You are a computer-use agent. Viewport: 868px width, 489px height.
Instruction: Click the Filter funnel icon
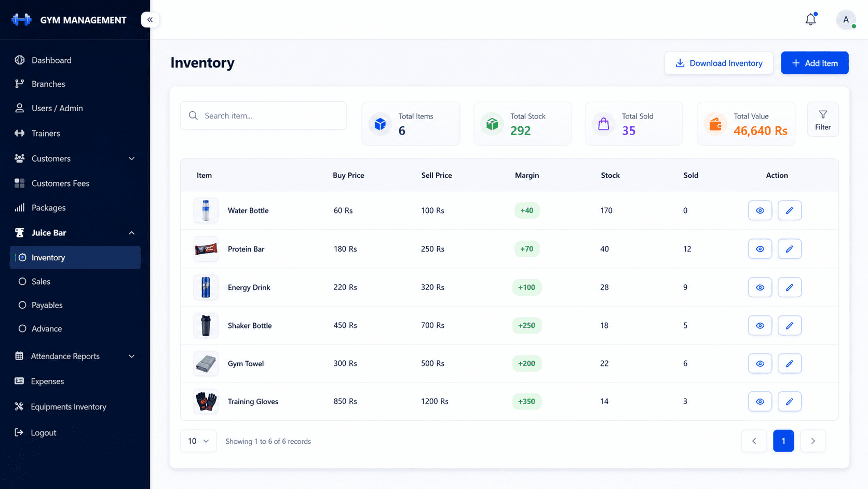(823, 114)
